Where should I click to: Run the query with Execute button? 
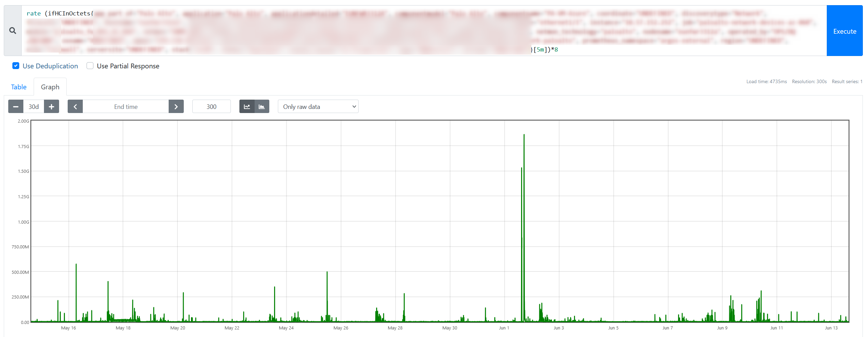coord(845,31)
